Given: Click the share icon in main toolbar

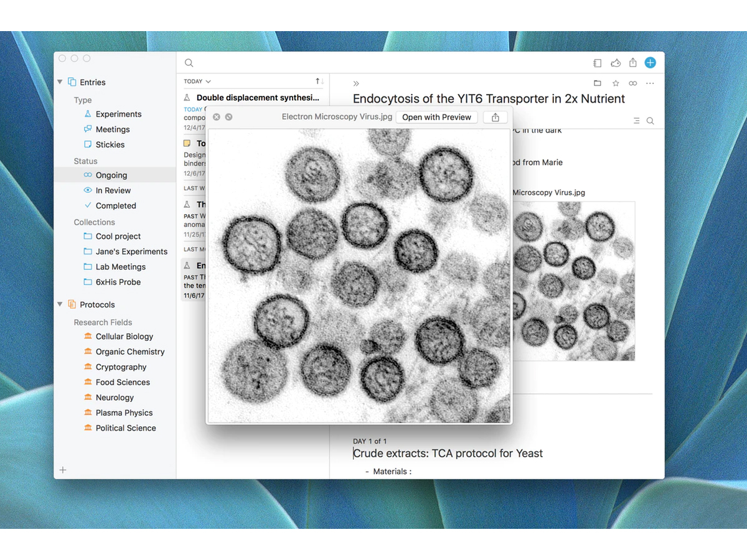Looking at the screenshot, I should [632, 62].
